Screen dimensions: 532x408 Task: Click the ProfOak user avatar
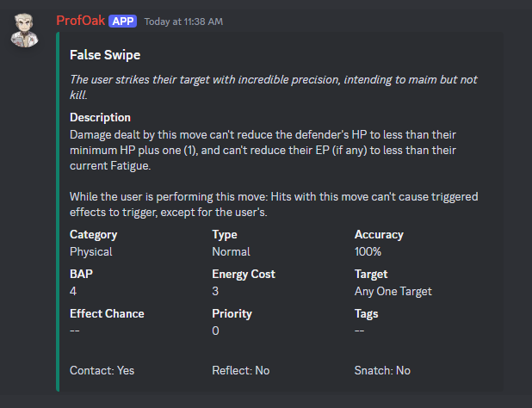point(26,29)
